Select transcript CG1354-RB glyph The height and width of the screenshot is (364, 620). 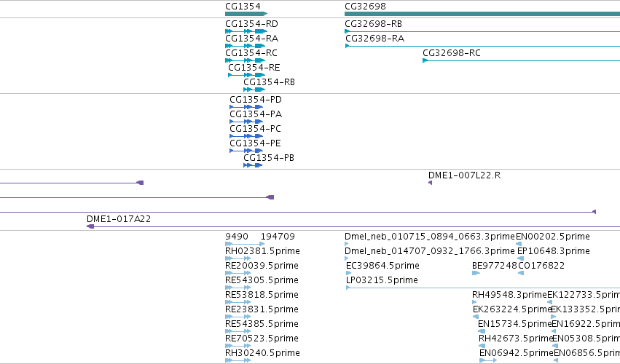(x=254, y=90)
